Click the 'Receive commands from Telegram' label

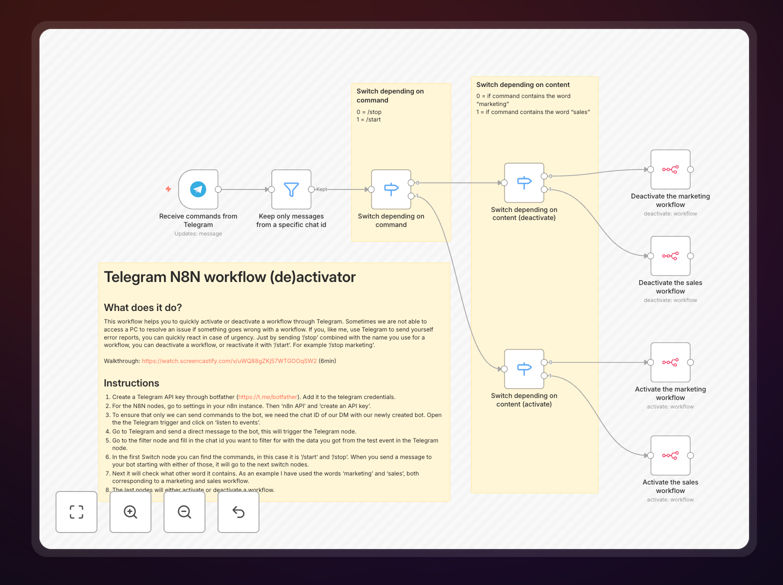pos(198,220)
